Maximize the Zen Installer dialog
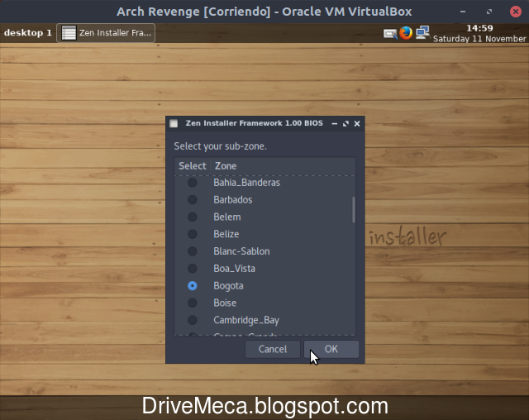Image resolution: width=529 pixels, height=420 pixels. pos(346,124)
